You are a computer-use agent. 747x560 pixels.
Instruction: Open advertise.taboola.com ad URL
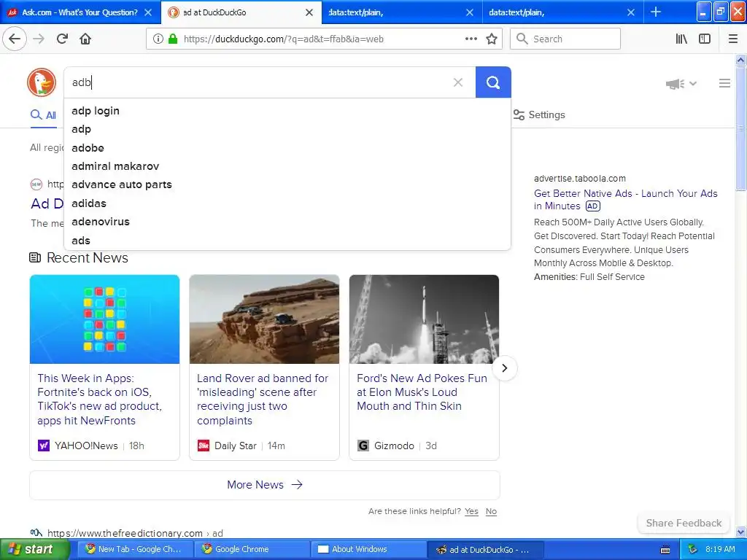click(x=580, y=179)
